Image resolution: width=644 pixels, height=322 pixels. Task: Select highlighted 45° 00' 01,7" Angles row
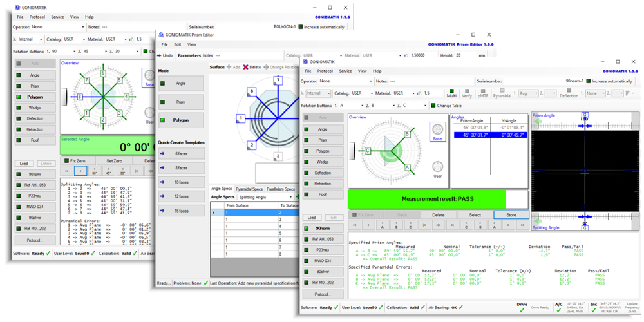(x=490, y=135)
